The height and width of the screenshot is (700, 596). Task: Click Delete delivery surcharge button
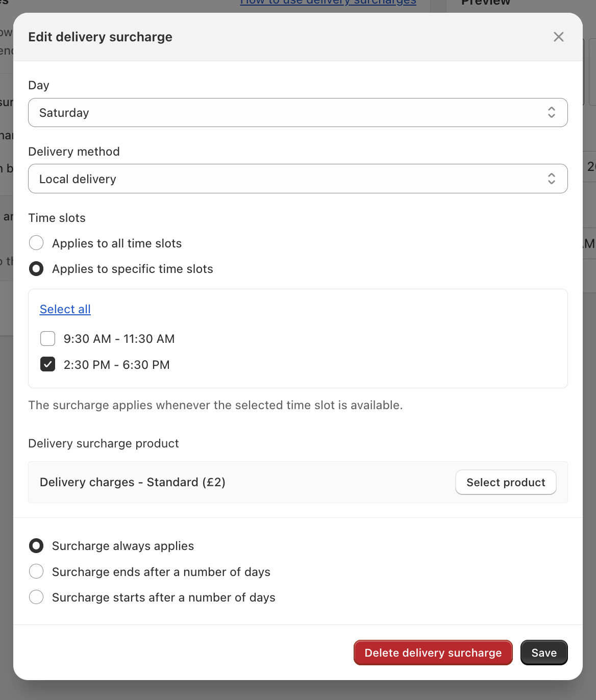click(433, 653)
